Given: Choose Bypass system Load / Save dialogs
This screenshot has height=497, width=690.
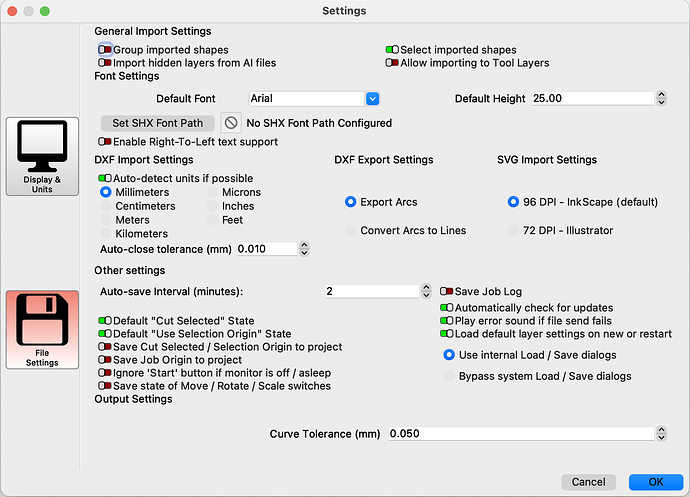Looking at the screenshot, I should pos(449,376).
